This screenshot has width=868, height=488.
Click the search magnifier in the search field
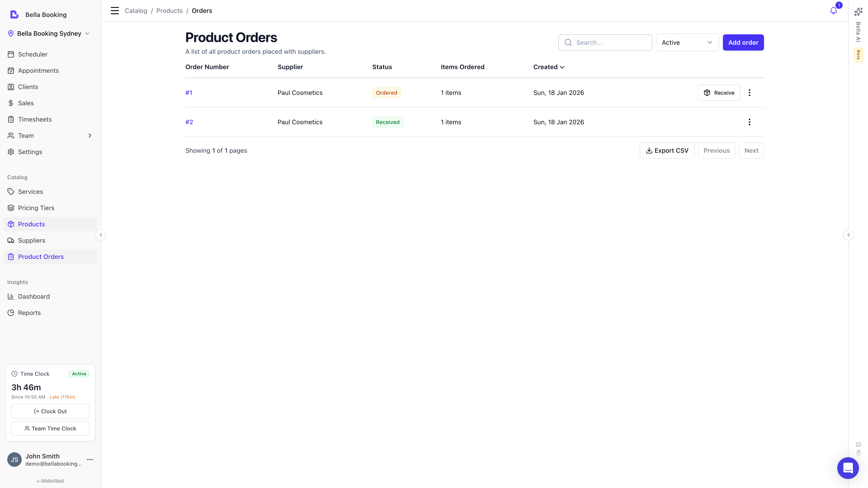(x=568, y=42)
